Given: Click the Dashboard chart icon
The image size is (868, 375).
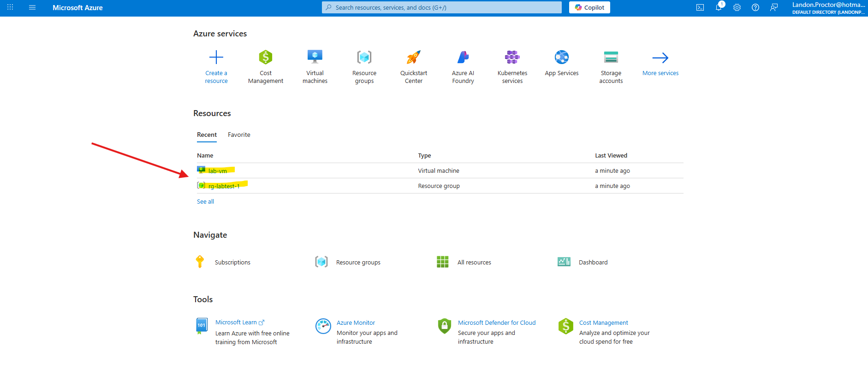Looking at the screenshot, I should pos(564,262).
